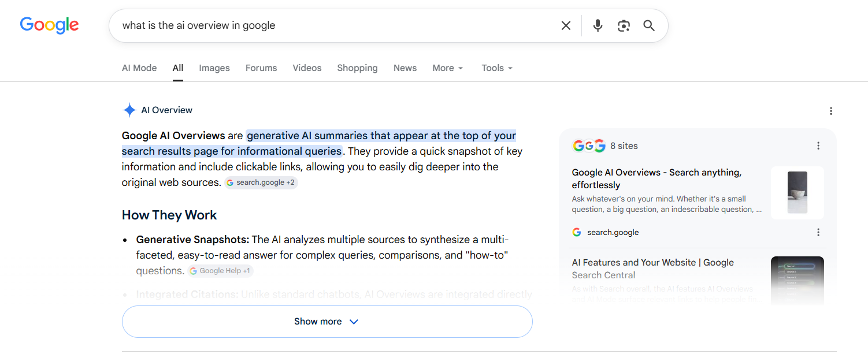Click the 'How They Work' heading

pos(169,215)
